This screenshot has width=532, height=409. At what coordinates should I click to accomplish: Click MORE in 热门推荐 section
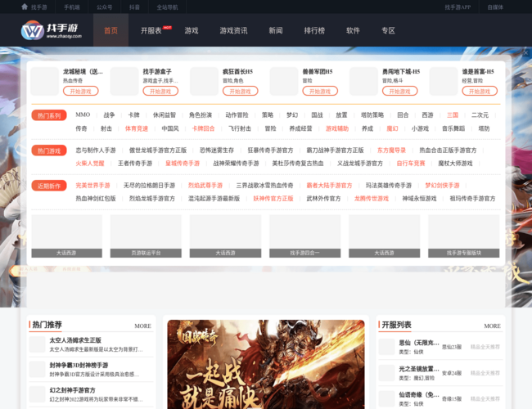point(143,326)
